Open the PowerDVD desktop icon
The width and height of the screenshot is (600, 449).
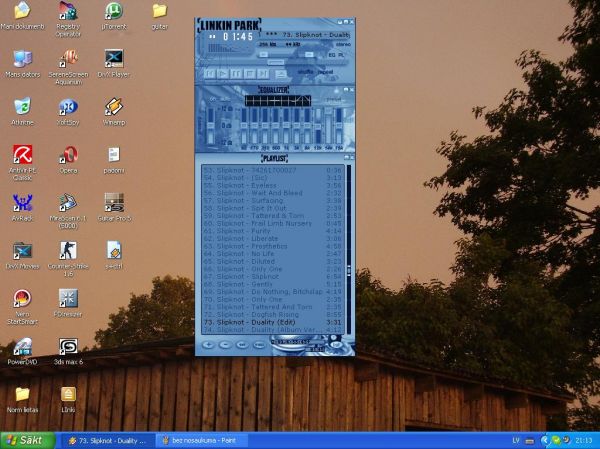point(22,351)
